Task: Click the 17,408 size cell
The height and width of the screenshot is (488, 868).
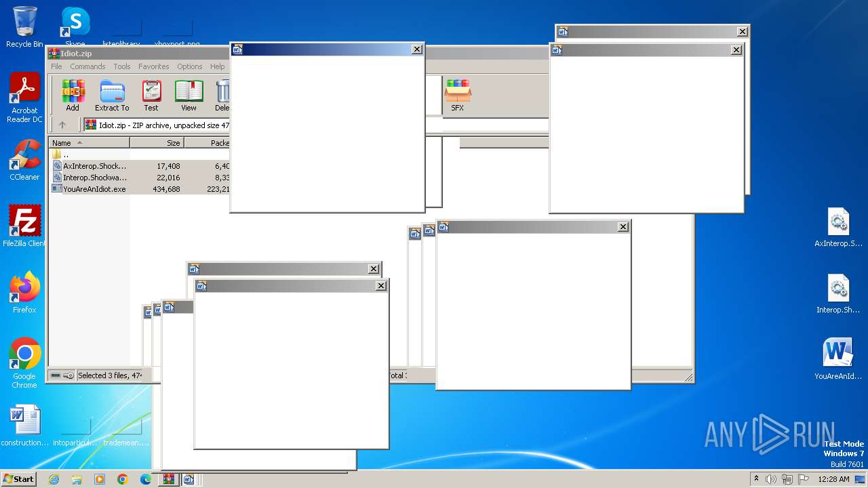Action: pos(167,166)
